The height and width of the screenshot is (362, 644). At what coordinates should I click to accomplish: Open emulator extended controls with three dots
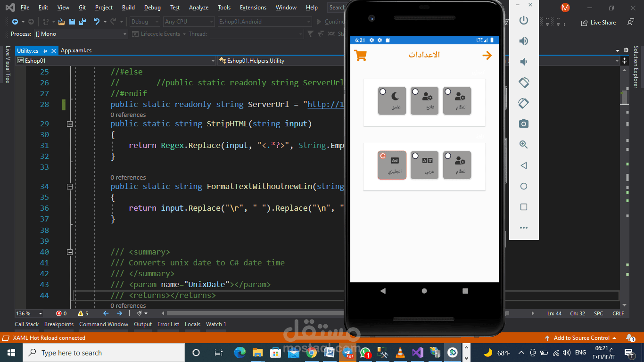click(x=523, y=228)
